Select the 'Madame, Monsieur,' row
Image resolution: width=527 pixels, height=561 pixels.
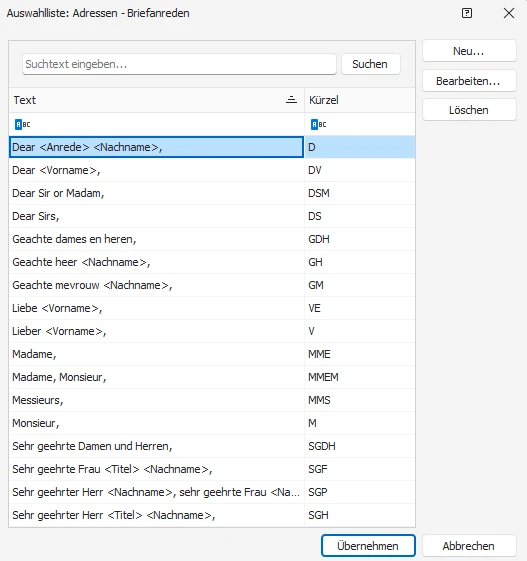[x=212, y=377]
